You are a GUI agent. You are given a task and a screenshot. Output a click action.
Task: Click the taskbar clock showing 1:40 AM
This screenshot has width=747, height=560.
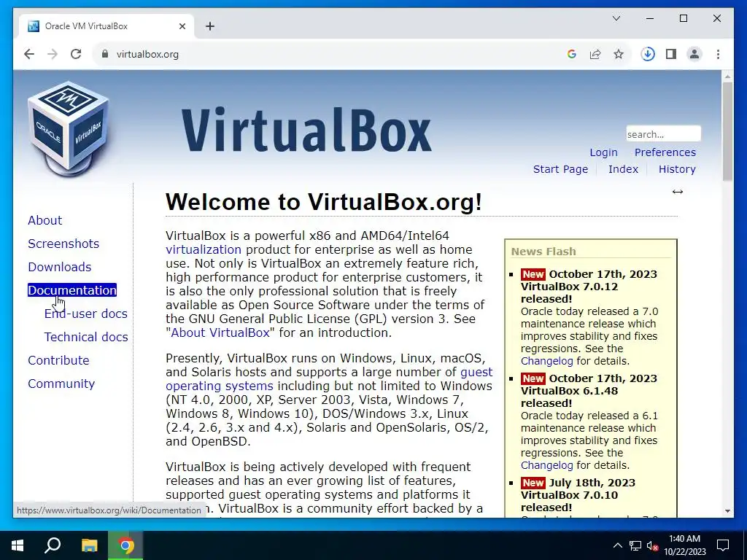click(684, 545)
